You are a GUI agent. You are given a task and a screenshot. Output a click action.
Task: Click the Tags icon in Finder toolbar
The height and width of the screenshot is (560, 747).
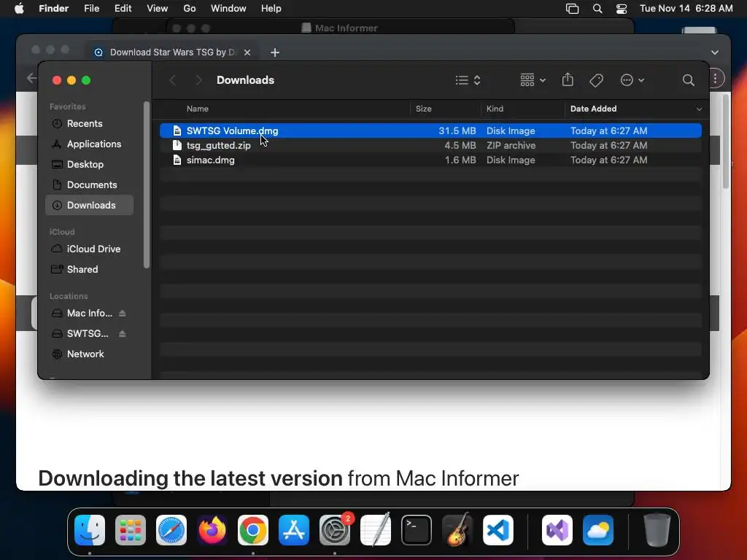[596, 80]
